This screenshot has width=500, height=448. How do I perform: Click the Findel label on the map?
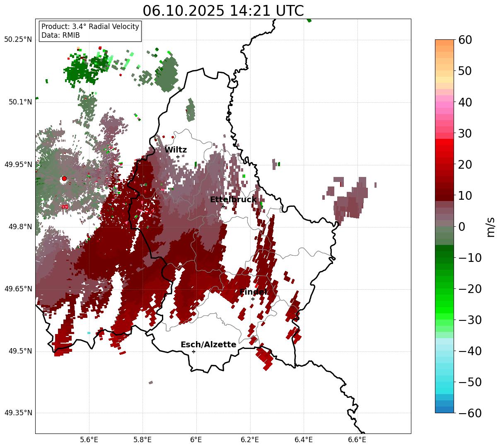tap(253, 292)
